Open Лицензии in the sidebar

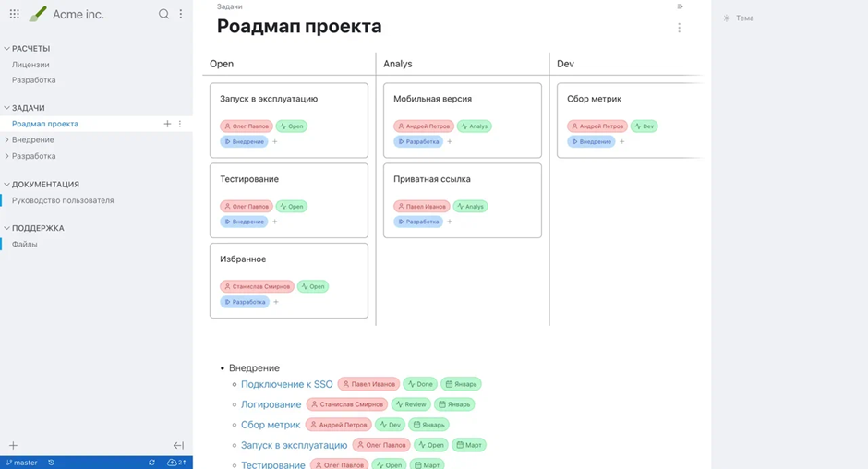tap(30, 65)
